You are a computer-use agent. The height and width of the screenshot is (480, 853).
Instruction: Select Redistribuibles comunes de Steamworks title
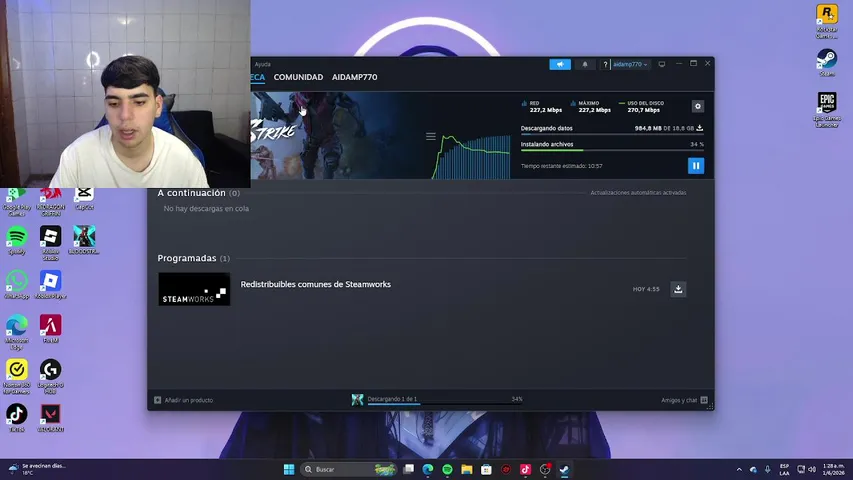click(316, 284)
